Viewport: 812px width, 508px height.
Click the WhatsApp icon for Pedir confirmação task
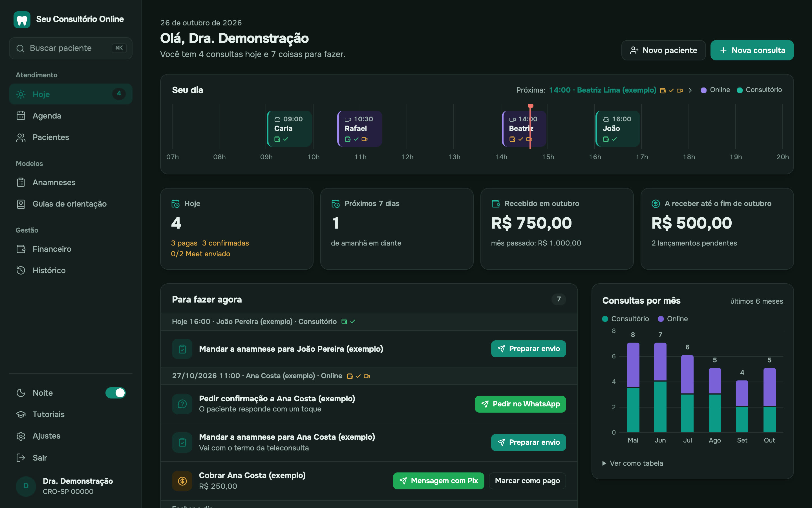[182, 404]
